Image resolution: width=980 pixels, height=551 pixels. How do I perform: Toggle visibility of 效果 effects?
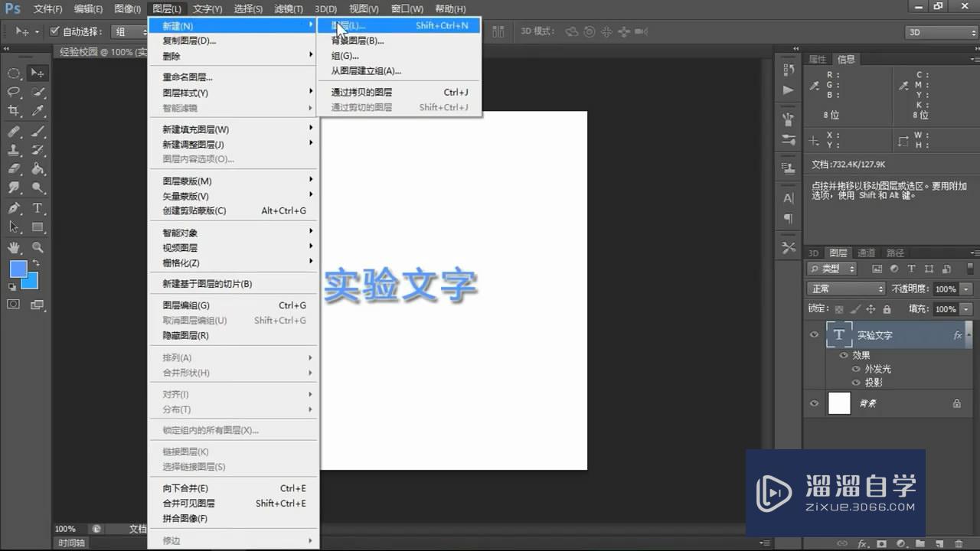coord(844,355)
